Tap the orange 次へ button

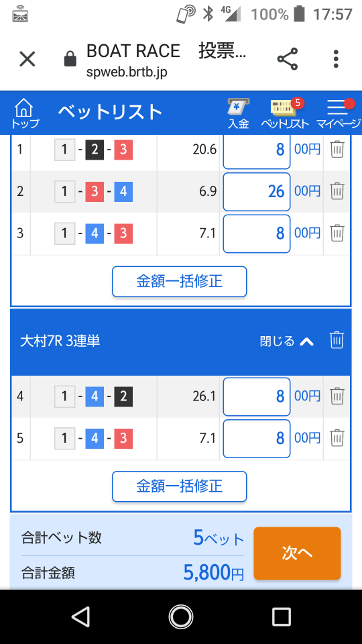[x=297, y=553]
